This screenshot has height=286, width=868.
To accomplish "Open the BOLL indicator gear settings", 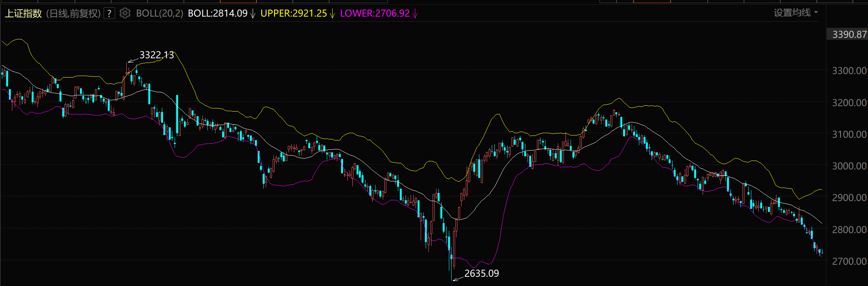I will pyautogui.click(x=125, y=14).
